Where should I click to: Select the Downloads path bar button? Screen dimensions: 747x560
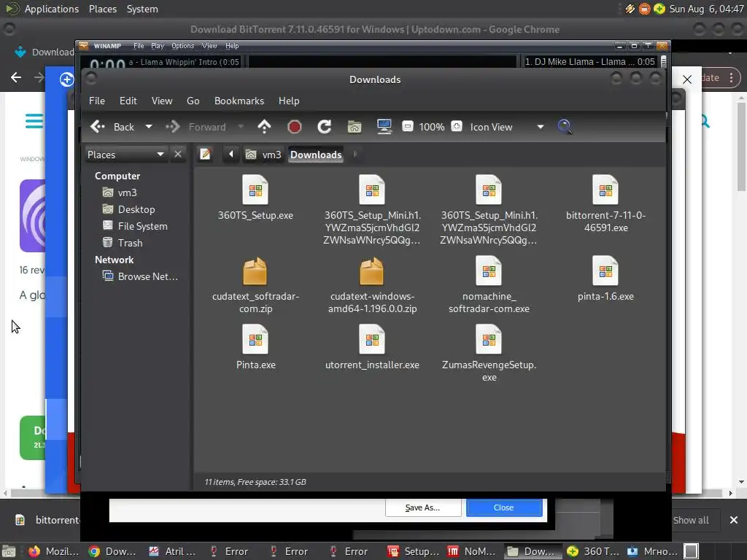pos(316,155)
